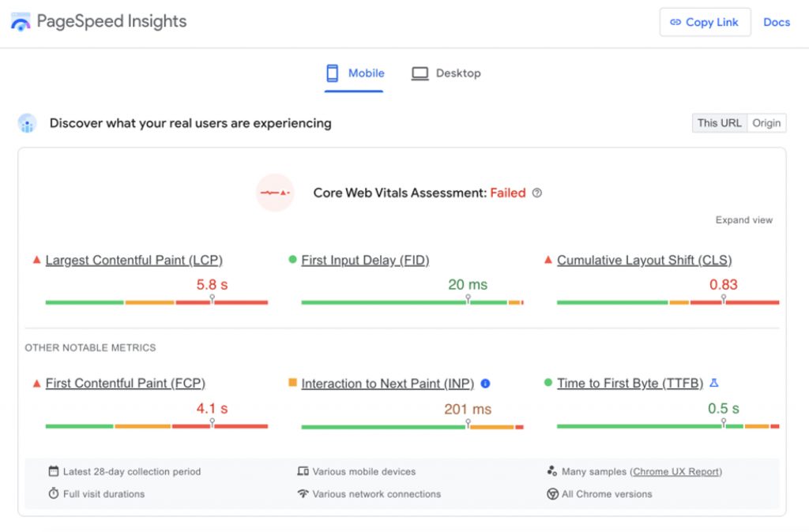
Task: Click the green circle next to TTFB
Action: tap(548, 383)
